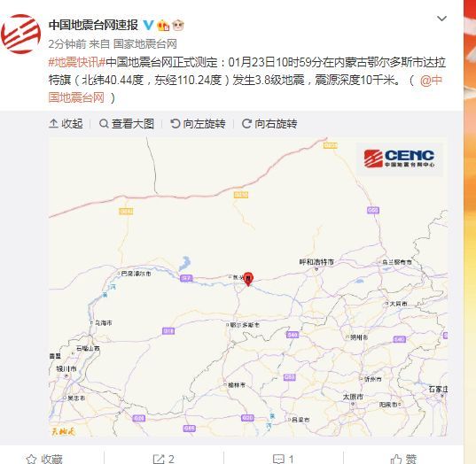Expand the post options chevron
The width and height of the screenshot is (476, 464).
pos(441,19)
